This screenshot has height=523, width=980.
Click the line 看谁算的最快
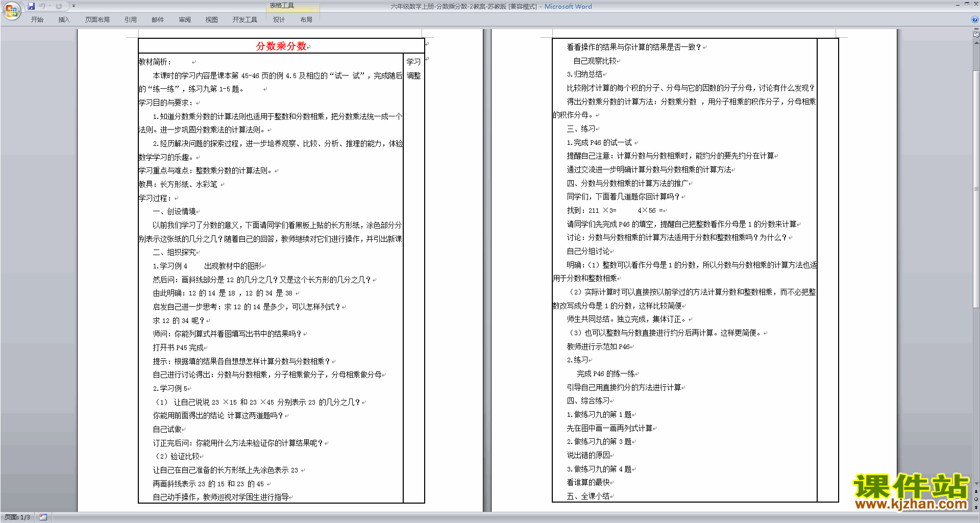tap(588, 482)
